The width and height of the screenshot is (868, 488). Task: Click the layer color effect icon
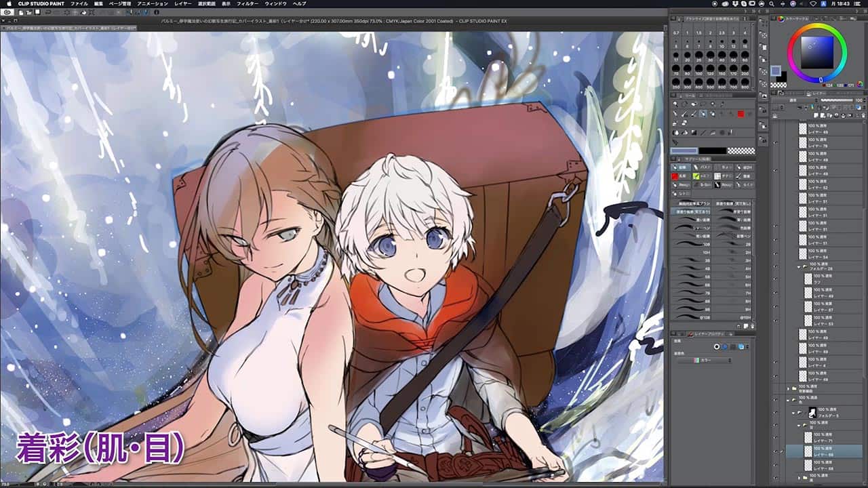point(741,346)
